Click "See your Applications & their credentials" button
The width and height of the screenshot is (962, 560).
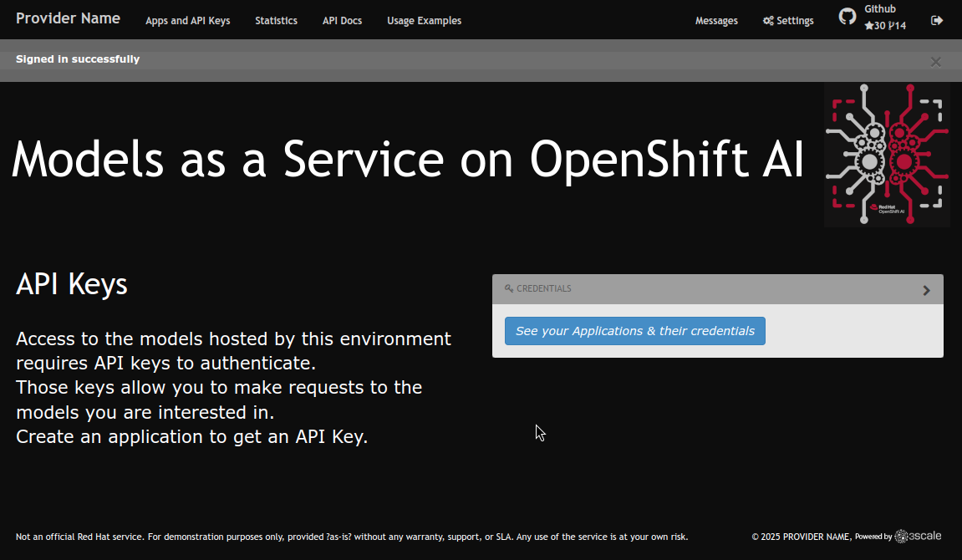coord(635,331)
